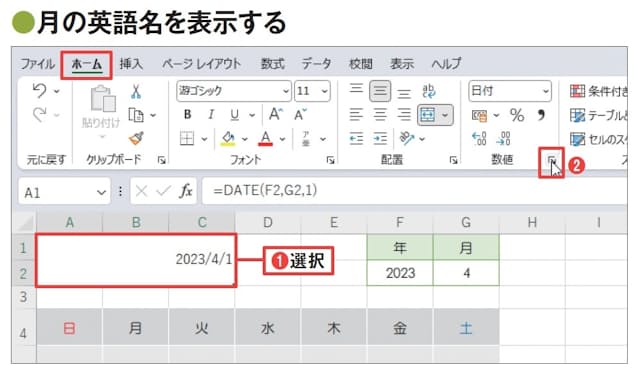Toggle middle vertical alignment
This screenshot has width=638, height=376.
click(x=380, y=91)
